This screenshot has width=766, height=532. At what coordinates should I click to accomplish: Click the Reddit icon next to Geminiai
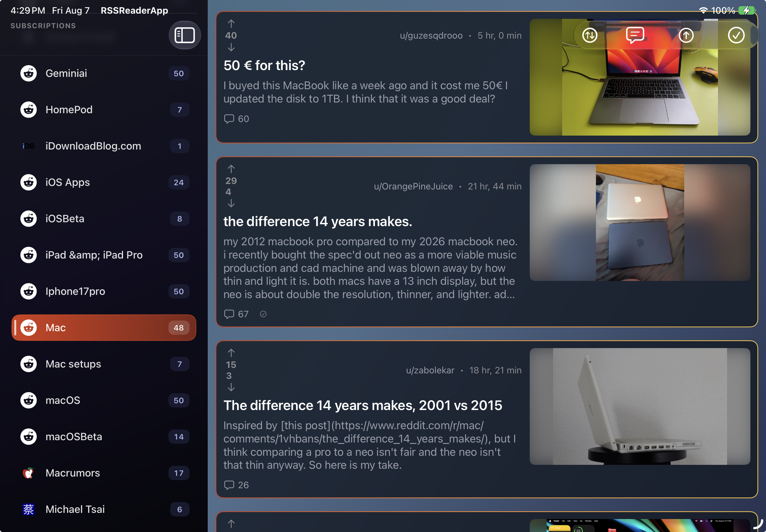[28, 73]
